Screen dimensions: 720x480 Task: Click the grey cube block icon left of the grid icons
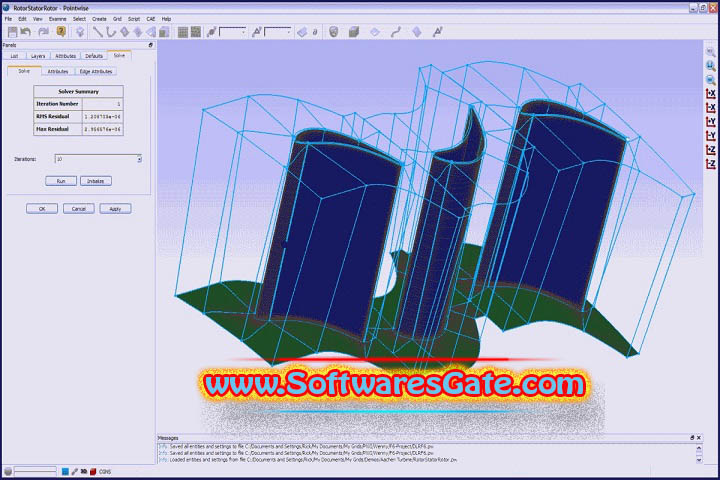(164, 32)
